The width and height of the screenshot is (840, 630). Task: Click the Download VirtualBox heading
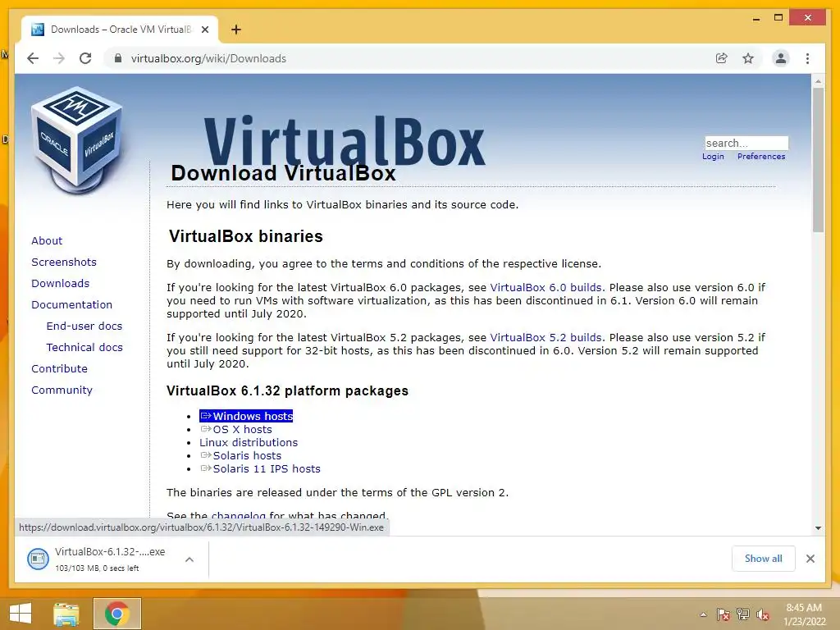pos(283,173)
